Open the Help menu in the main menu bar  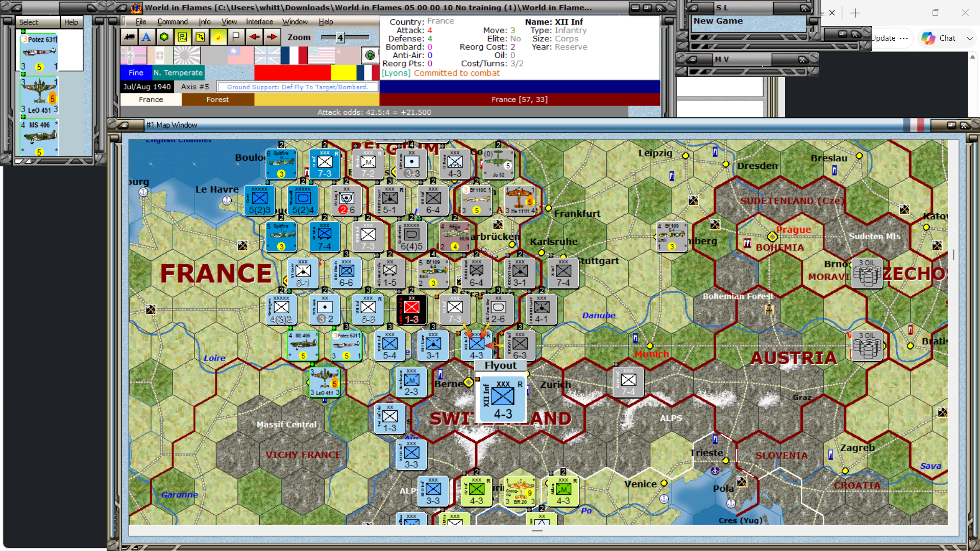pyautogui.click(x=326, y=21)
